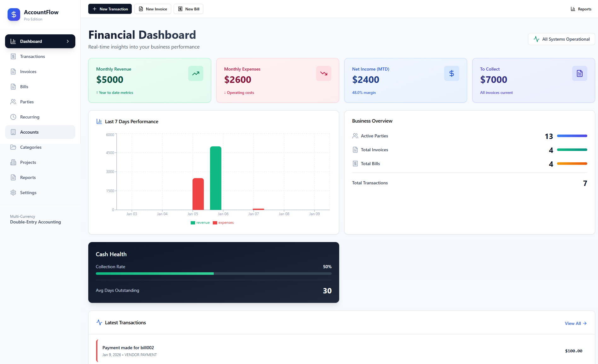598x364 pixels.
Task: Click the chart icon beside Last 7 Days Performance
Action: pos(99,121)
